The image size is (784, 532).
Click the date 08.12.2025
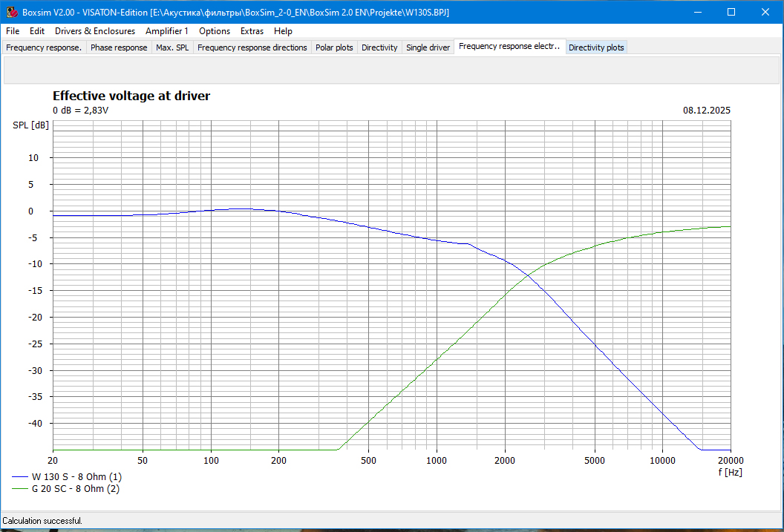click(x=707, y=111)
